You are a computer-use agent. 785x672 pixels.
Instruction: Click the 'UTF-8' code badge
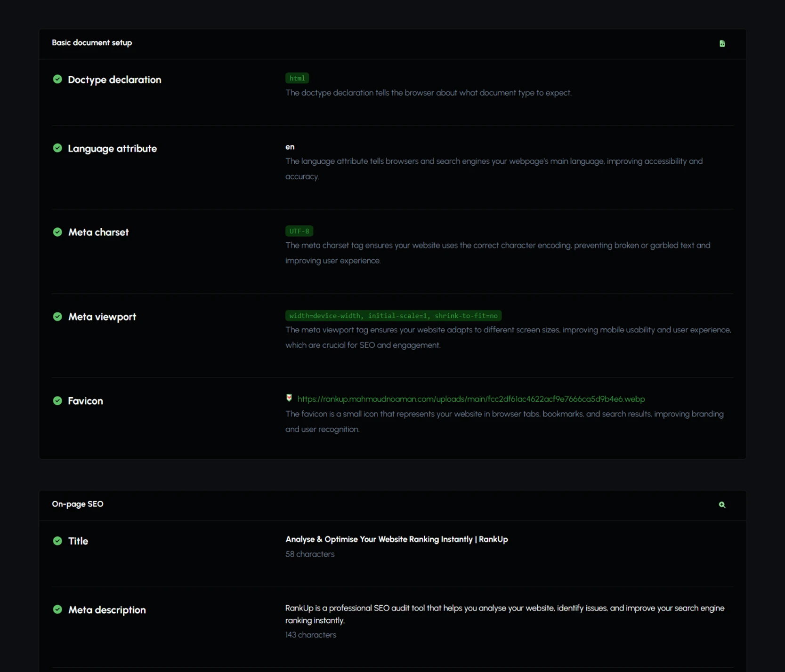point(299,231)
